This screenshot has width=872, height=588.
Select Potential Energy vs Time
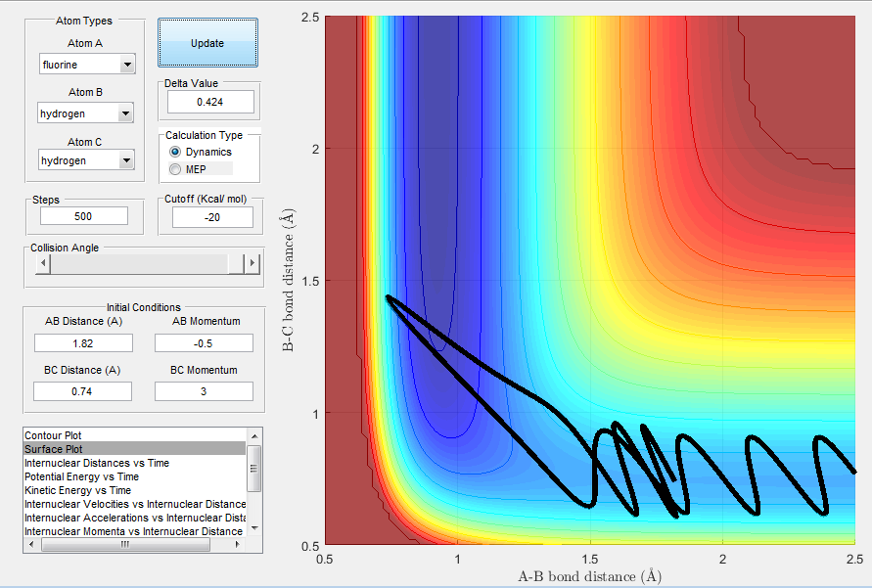[135, 476]
